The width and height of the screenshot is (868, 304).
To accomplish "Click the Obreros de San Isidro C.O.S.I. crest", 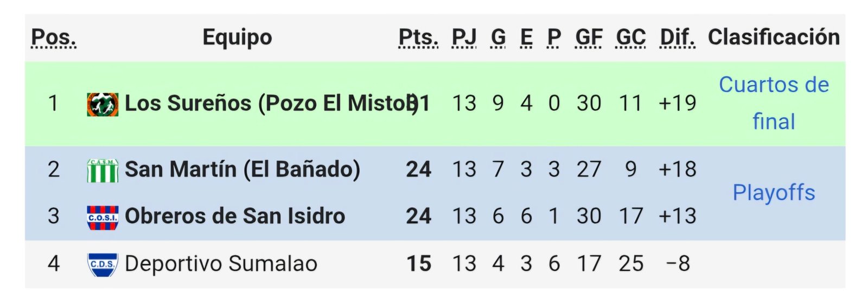I will tap(103, 217).
